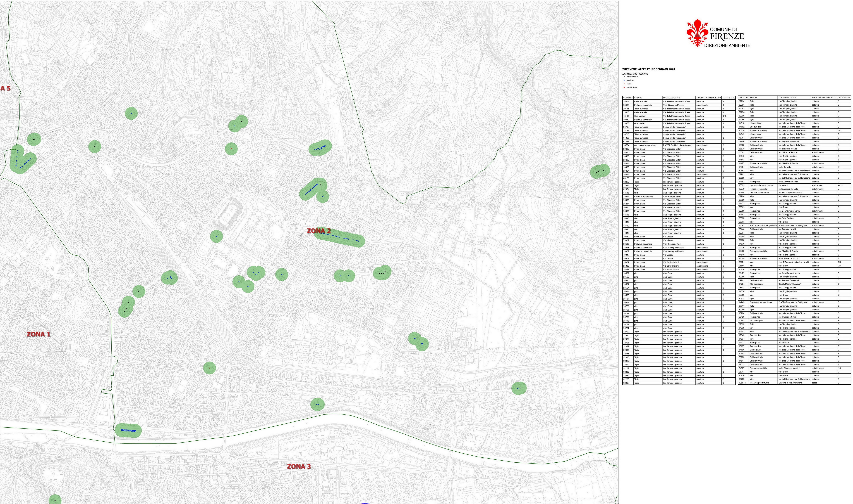Select codsito cell 62792
This screenshot has height=504, width=853.
pos(743,379)
